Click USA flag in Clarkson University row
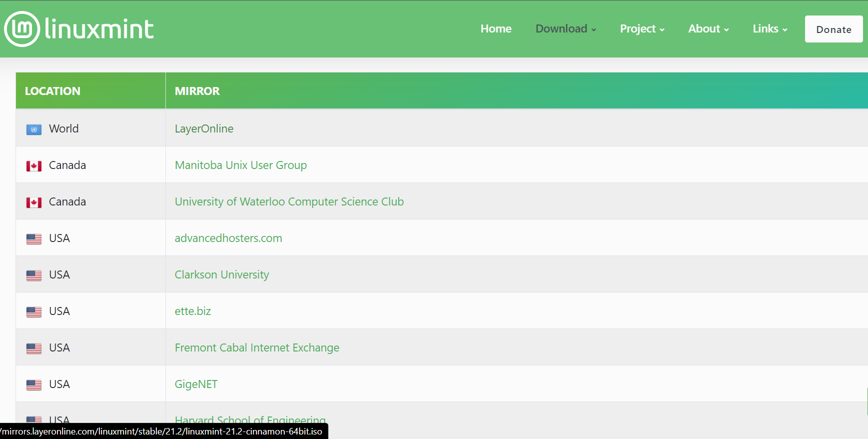 coord(34,276)
